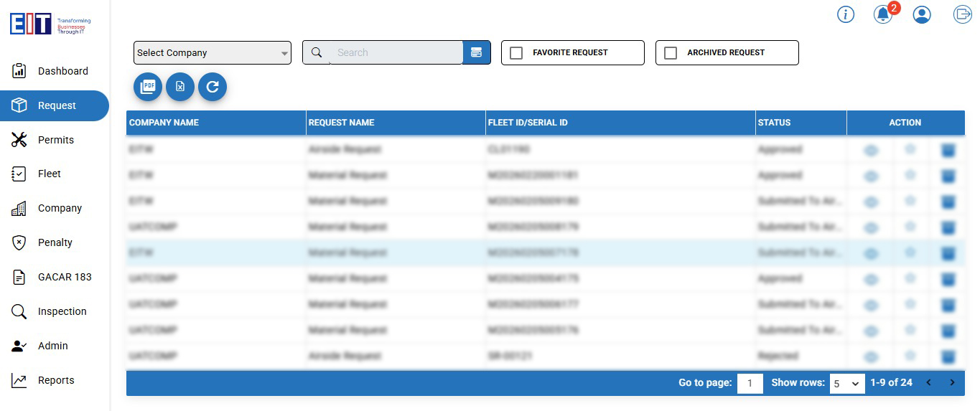Tick the Favorite Request checkbox
Image resolution: width=980 pixels, height=411 pixels.
515,53
